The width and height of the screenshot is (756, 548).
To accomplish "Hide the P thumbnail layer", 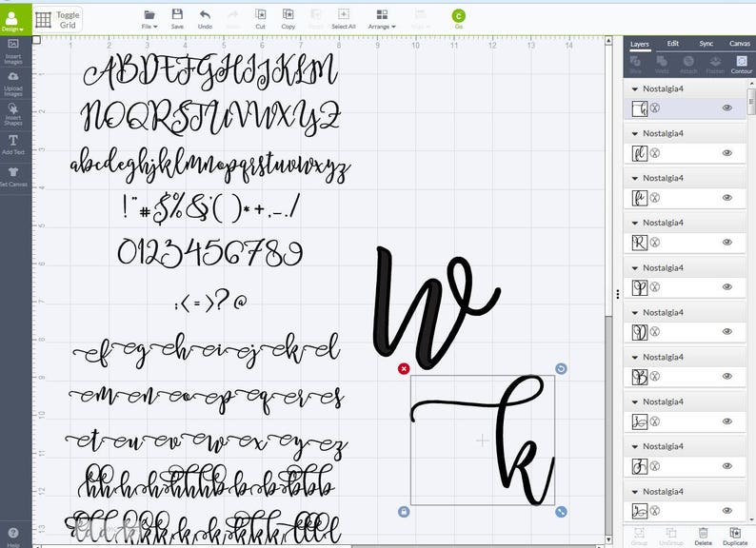I will click(x=727, y=286).
